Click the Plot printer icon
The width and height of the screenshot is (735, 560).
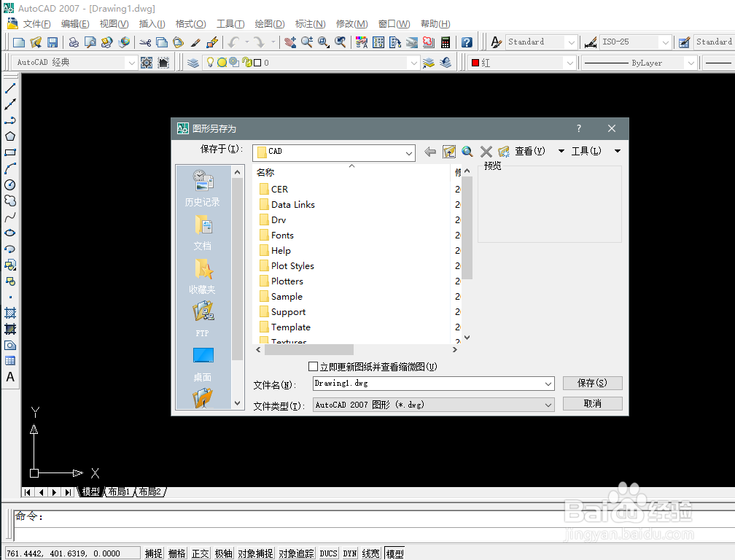point(74,42)
